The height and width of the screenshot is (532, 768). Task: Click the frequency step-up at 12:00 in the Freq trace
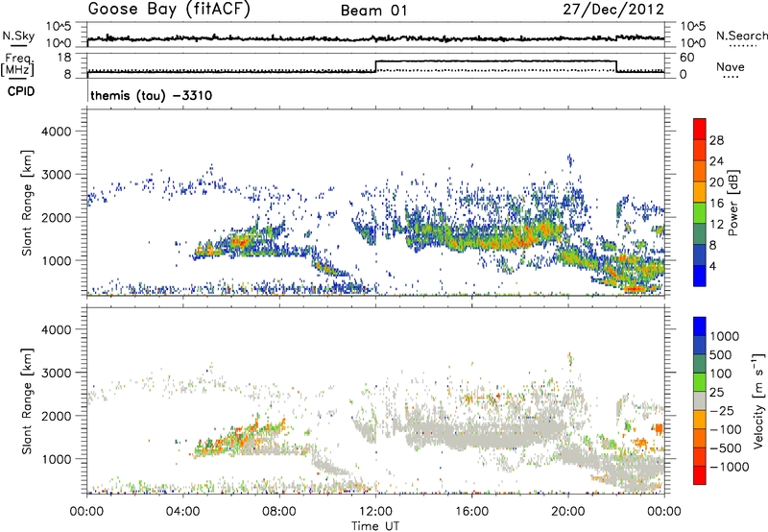pos(375,66)
